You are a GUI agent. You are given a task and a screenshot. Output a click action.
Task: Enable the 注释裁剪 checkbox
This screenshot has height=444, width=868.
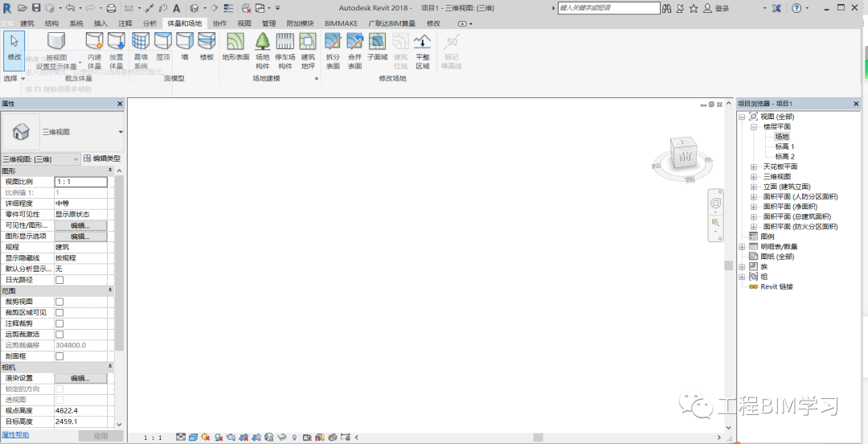59,323
